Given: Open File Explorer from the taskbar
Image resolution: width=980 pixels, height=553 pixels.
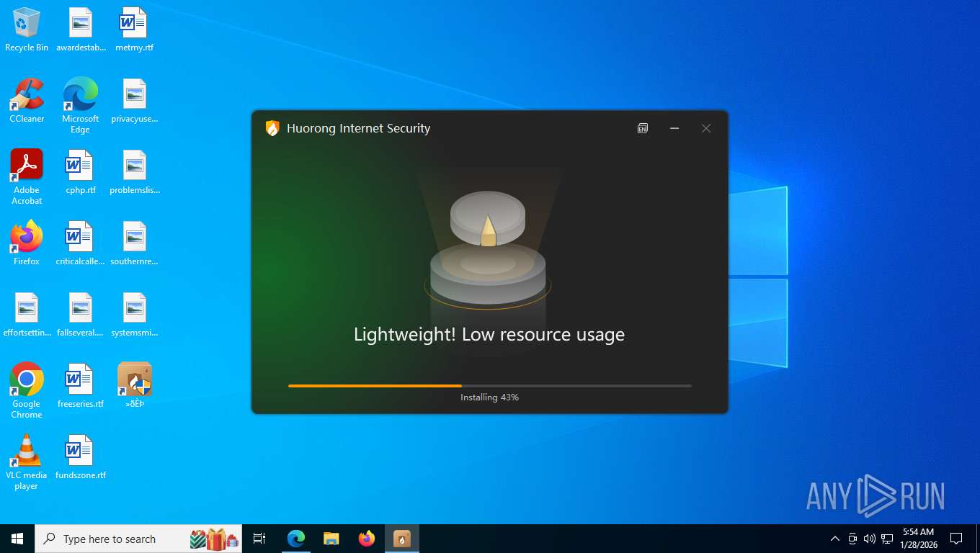Looking at the screenshot, I should 331,539.
